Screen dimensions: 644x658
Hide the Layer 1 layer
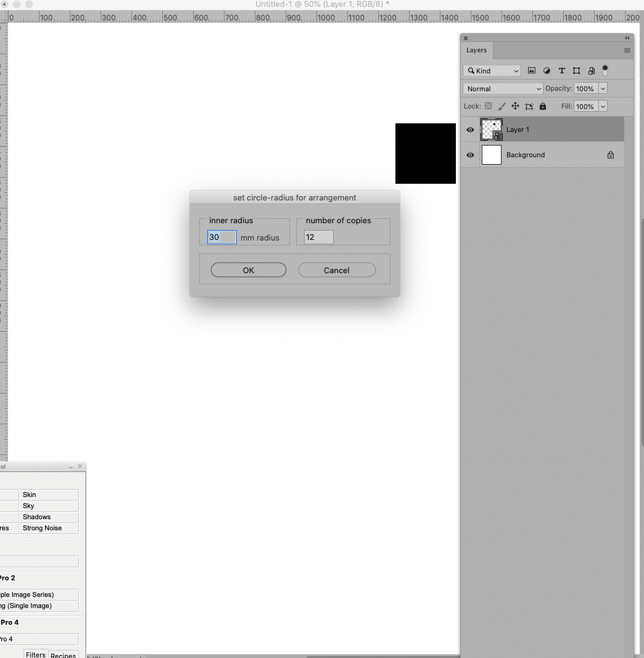[470, 130]
